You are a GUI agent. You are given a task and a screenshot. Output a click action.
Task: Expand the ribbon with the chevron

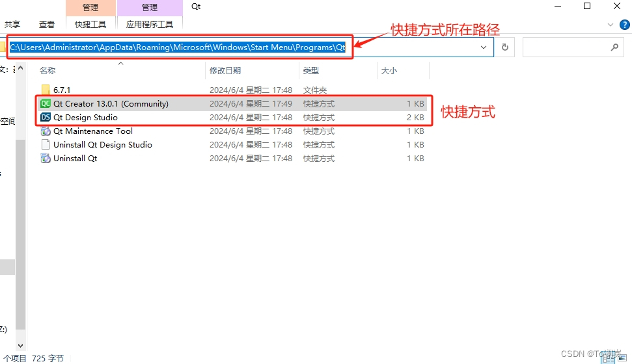click(x=611, y=25)
